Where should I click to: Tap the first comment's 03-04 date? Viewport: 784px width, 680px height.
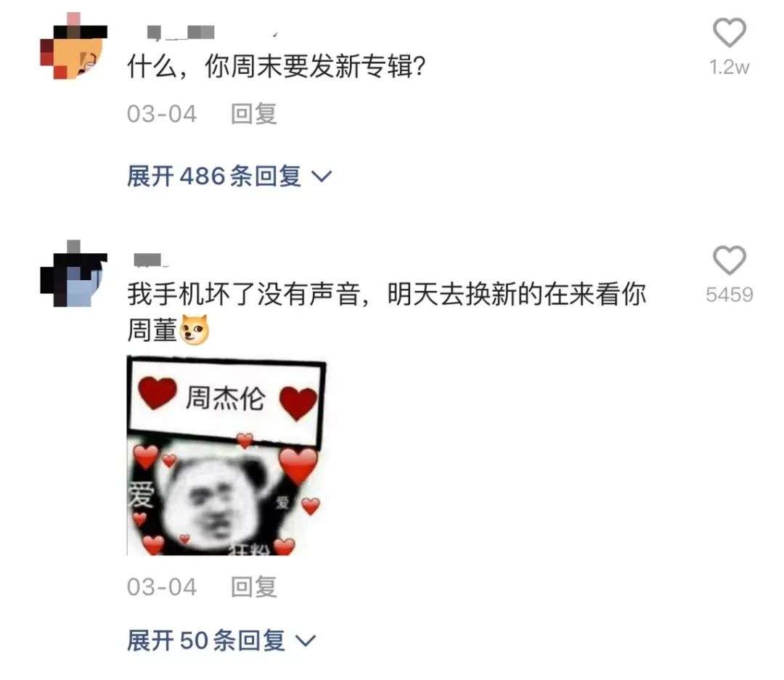pyautogui.click(x=161, y=114)
